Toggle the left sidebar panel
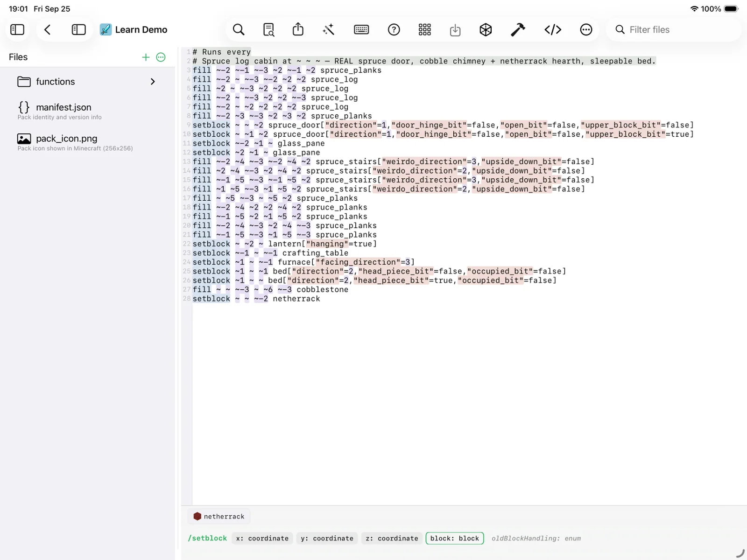 tap(17, 30)
